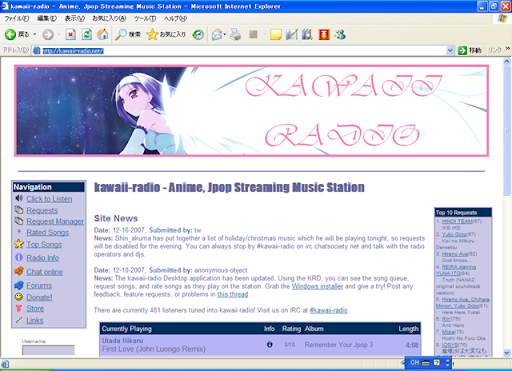Follow the Windows installer link
The image size is (512, 371).
coord(317,286)
